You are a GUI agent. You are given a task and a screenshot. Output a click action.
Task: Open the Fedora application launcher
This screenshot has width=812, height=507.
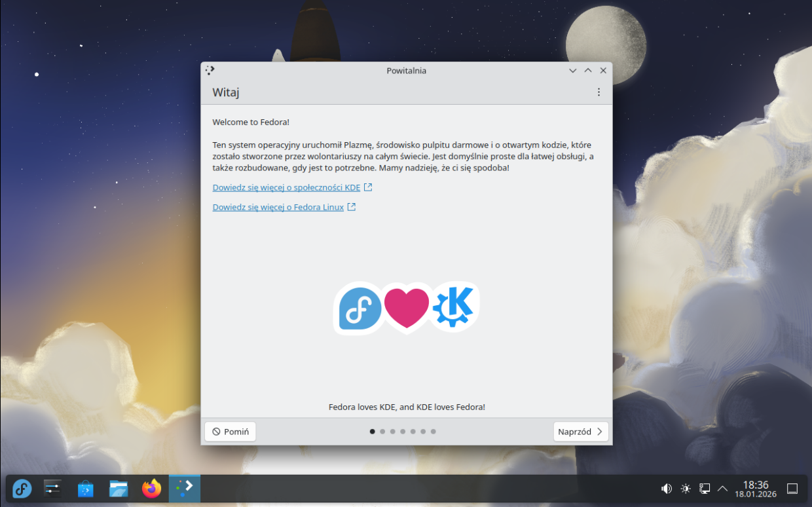coord(22,489)
